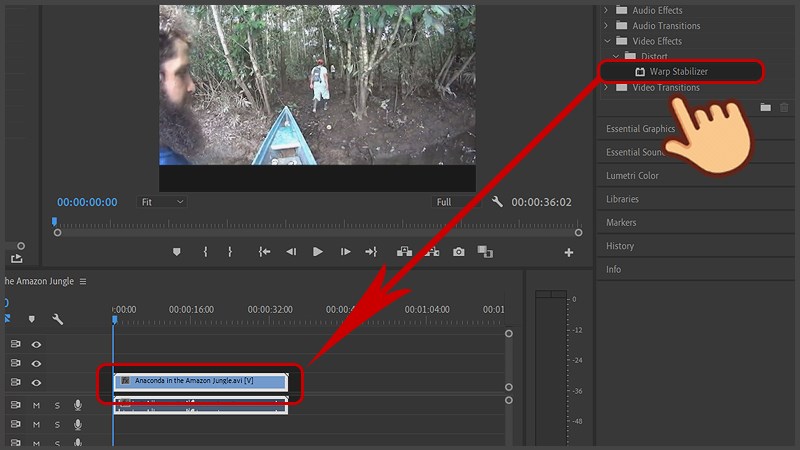Click the 00:00:36:02 duration timecode

tap(542, 202)
